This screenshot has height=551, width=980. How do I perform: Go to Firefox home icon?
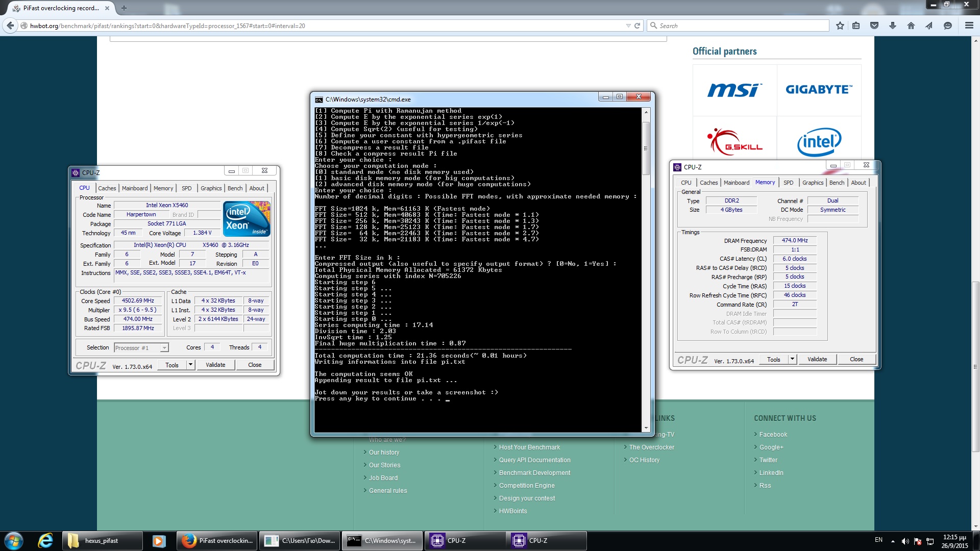[911, 26]
